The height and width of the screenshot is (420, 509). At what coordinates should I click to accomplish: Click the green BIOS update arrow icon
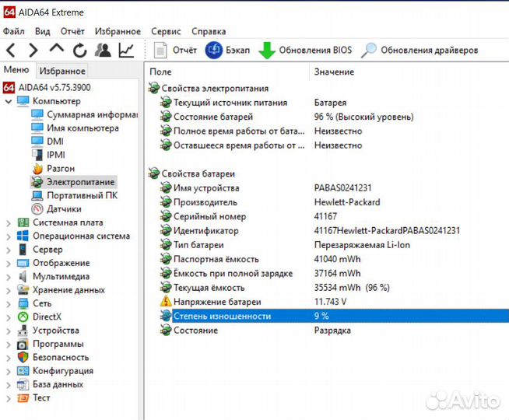[x=266, y=51]
